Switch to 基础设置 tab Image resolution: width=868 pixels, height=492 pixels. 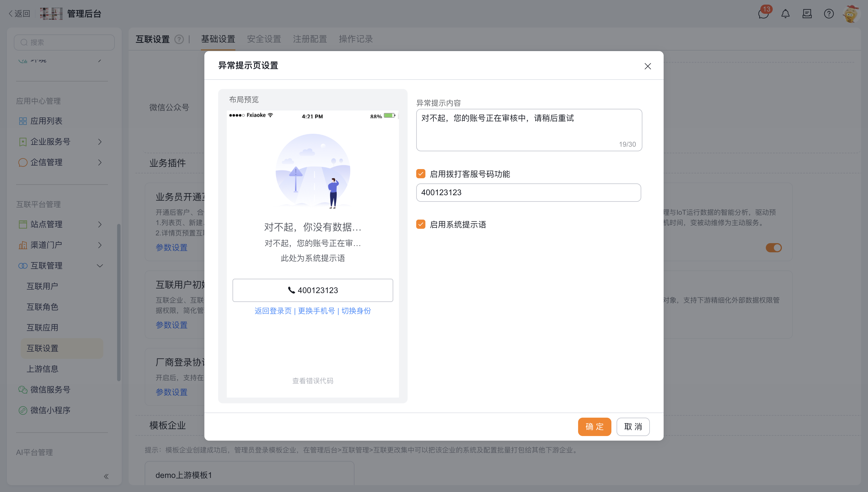pyautogui.click(x=218, y=39)
